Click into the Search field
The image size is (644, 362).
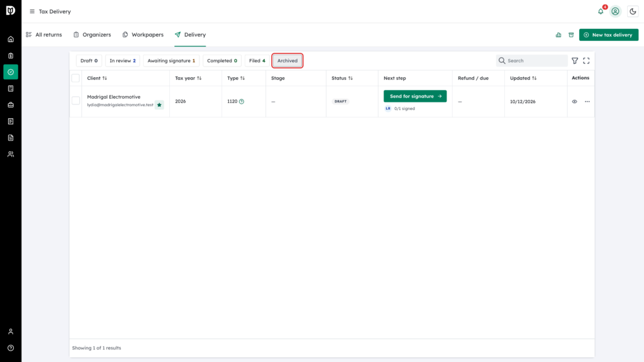click(x=532, y=61)
